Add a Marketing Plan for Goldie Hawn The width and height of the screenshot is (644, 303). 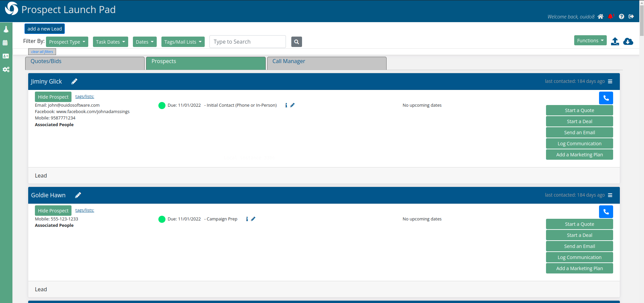coord(579,268)
